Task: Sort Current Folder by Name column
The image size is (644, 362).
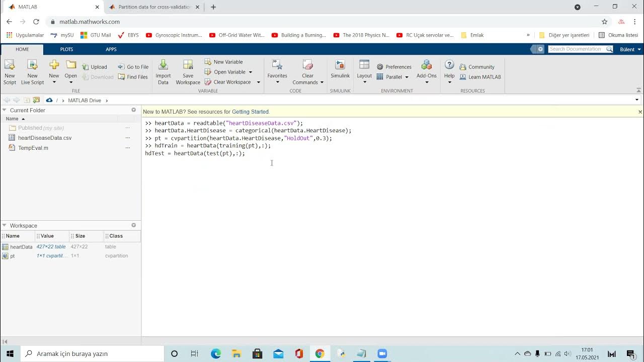Action: click(x=59, y=119)
